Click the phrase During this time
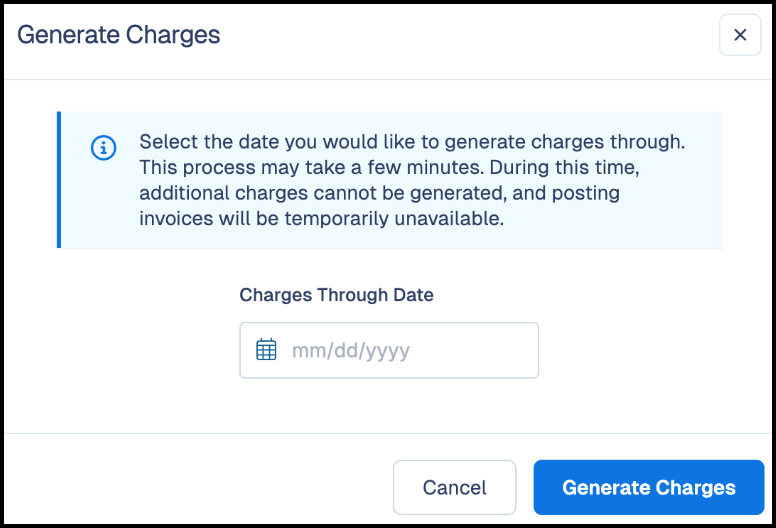 (x=565, y=168)
